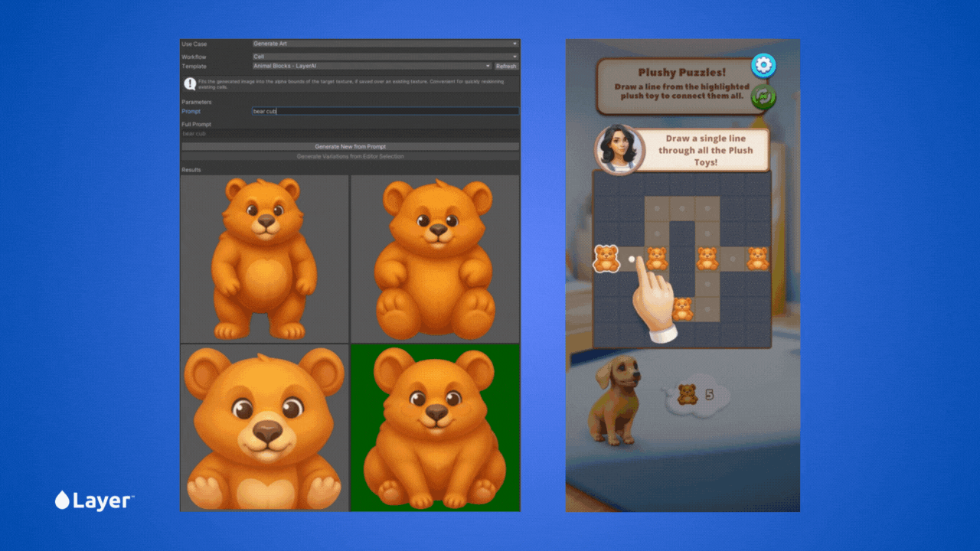
Task: Select the bear result with green background
Action: tap(435, 427)
